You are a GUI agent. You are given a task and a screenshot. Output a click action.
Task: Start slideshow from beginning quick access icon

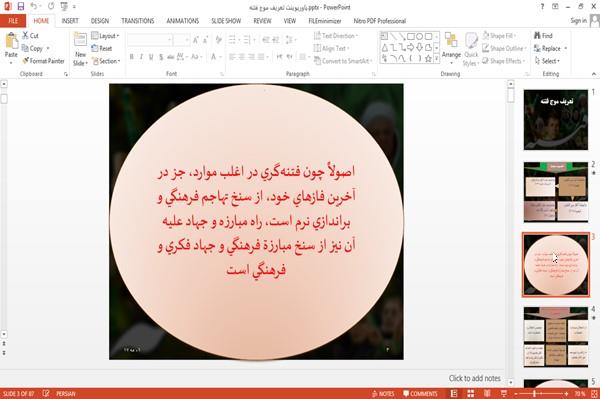pos(64,7)
